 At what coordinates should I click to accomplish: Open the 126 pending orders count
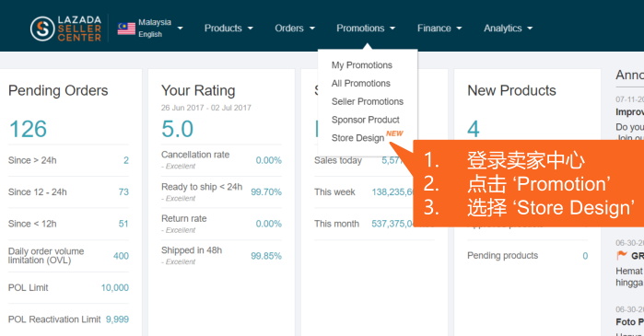(x=28, y=129)
